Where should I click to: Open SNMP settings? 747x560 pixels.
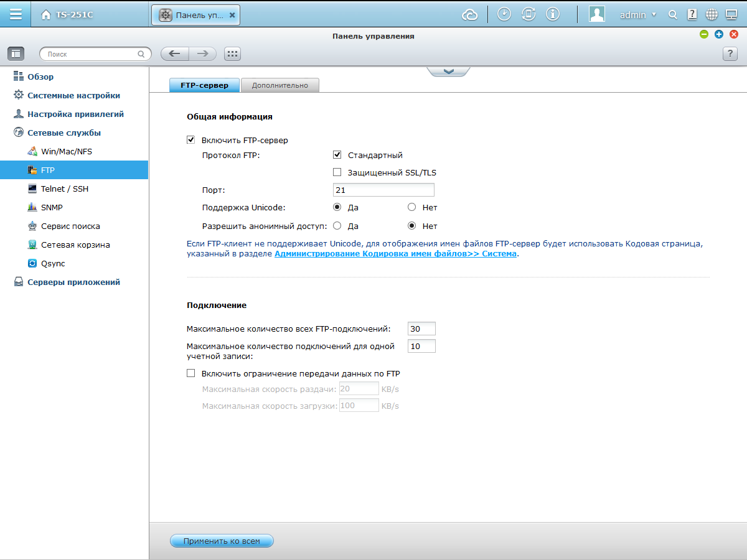(52, 207)
